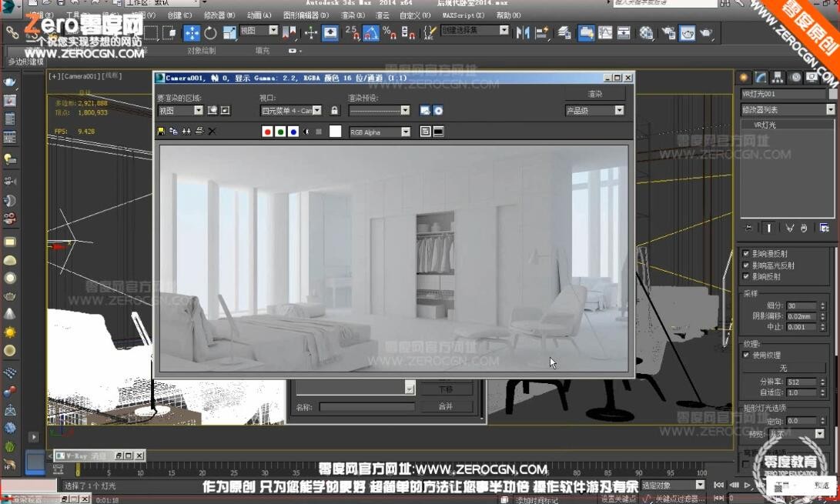Open the Create tab in command panel
Screen dimensions: 840x504
pos(744,78)
